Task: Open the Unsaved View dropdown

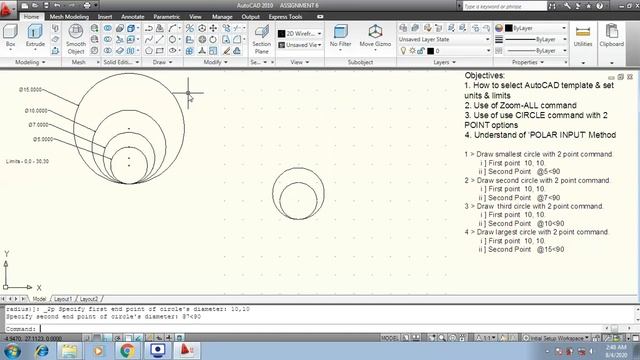Action: coord(300,45)
